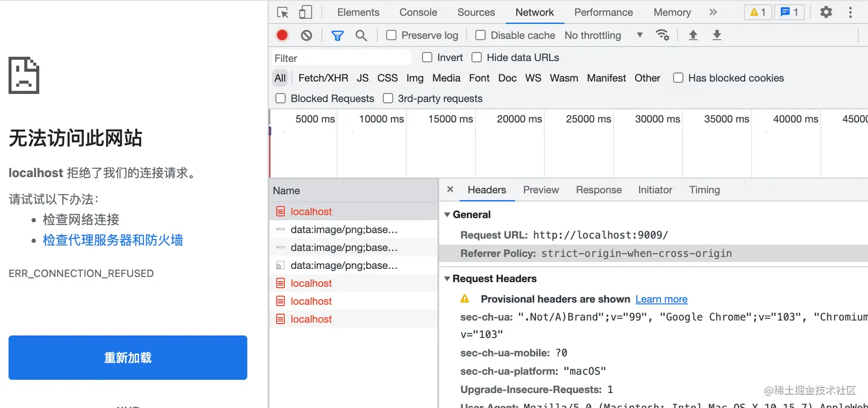Export HAR file download icon

tap(717, 35)
